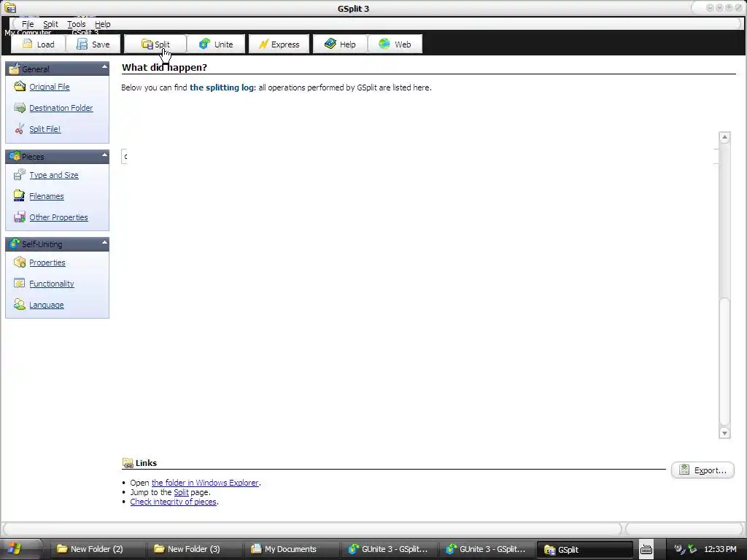This screenshot has width=747, height=560.
Task: Click the Functionality icon
Action: click(x=20, y=284)
